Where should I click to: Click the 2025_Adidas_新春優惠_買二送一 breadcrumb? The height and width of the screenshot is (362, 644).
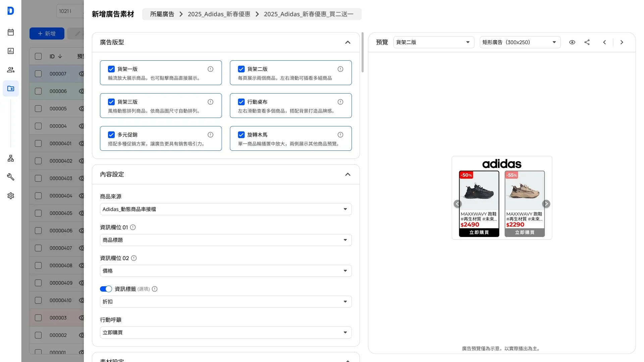tap(309, 14)
